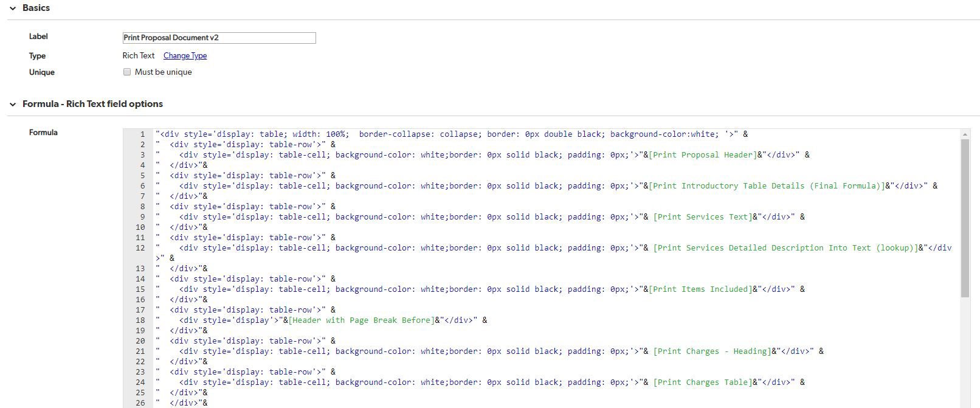Click the Label field caption

tap(38, 36)
